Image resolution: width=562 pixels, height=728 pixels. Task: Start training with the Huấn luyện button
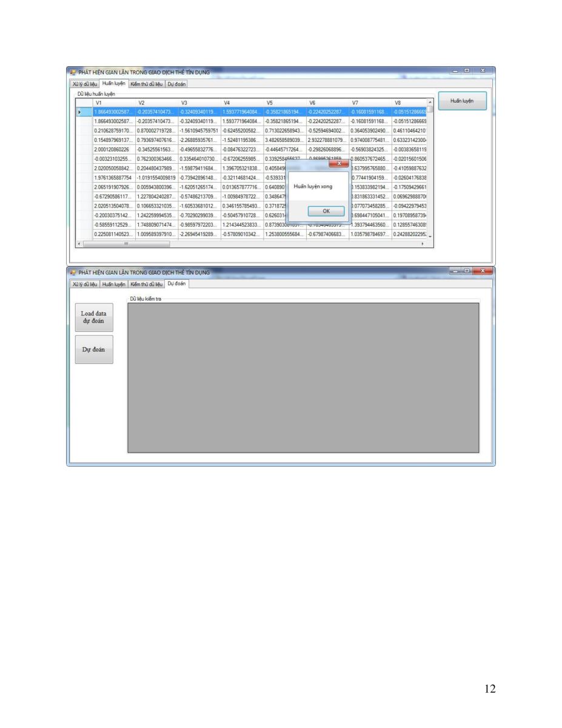pyautogui.click(x=463, y=101)
